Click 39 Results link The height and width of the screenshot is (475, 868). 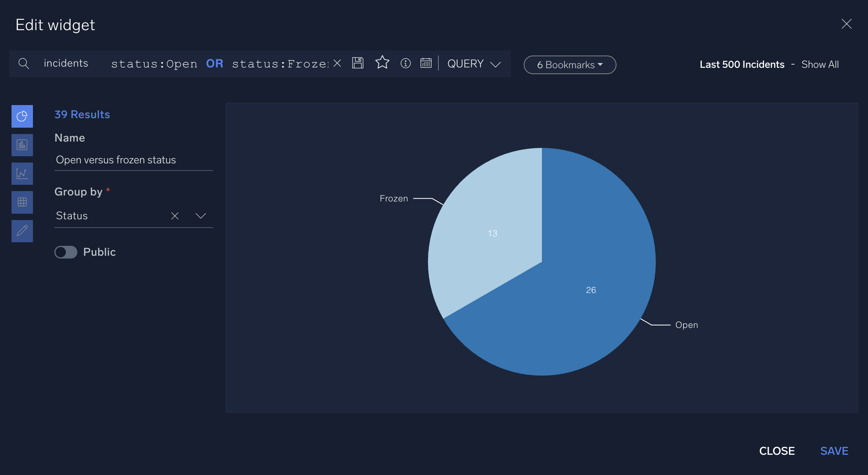pos(82,115)
